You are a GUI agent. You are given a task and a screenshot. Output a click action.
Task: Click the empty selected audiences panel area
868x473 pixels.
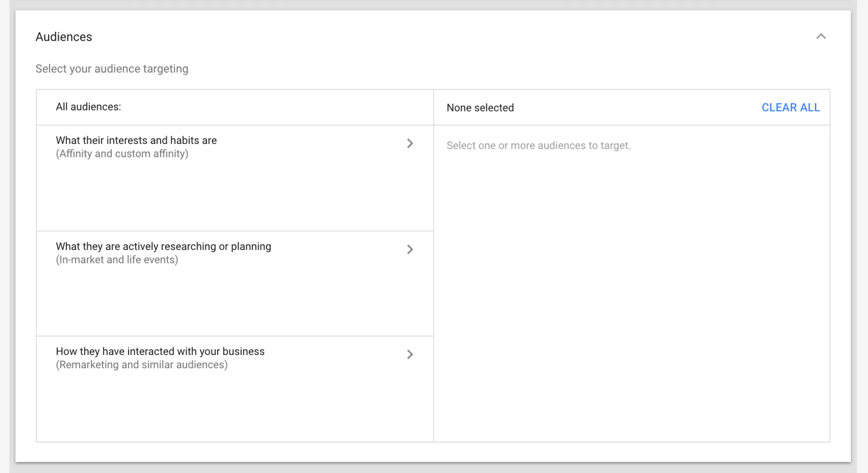click(x=631, y=288)
